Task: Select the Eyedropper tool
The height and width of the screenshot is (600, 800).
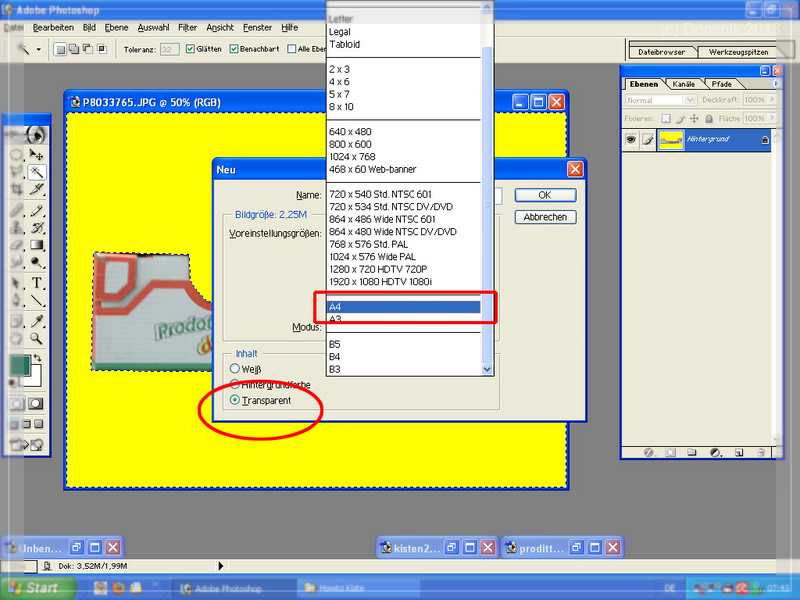Action: [36, 320]
